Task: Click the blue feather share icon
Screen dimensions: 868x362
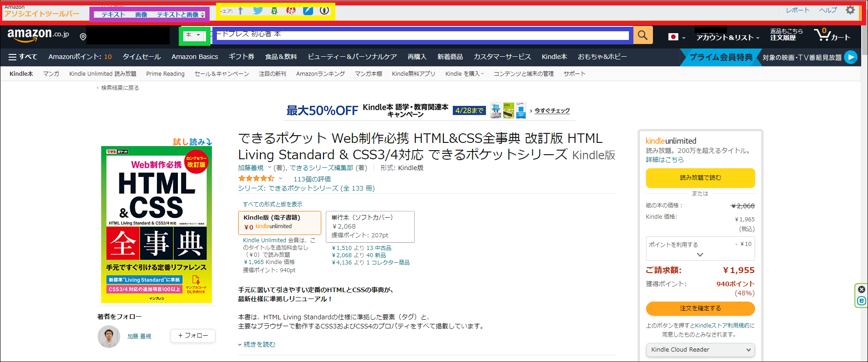Action: pyautogui.click(x=308, y=10)
